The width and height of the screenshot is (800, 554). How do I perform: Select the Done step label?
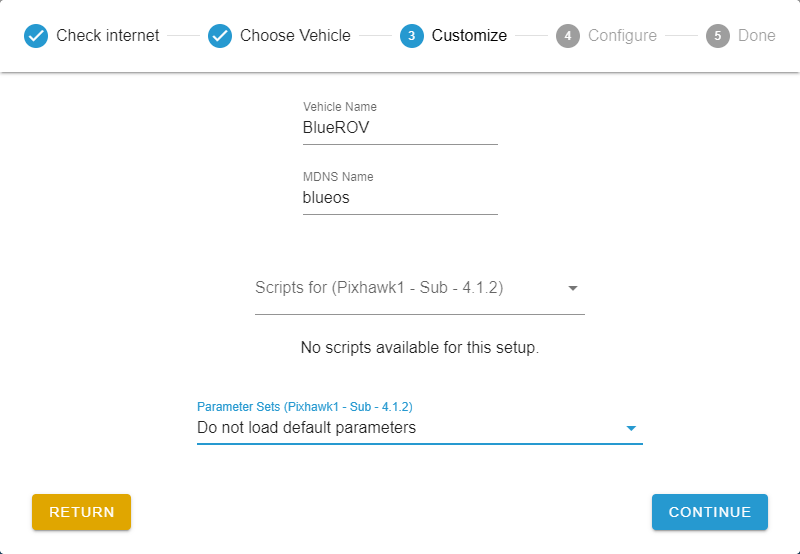[756, 36]
